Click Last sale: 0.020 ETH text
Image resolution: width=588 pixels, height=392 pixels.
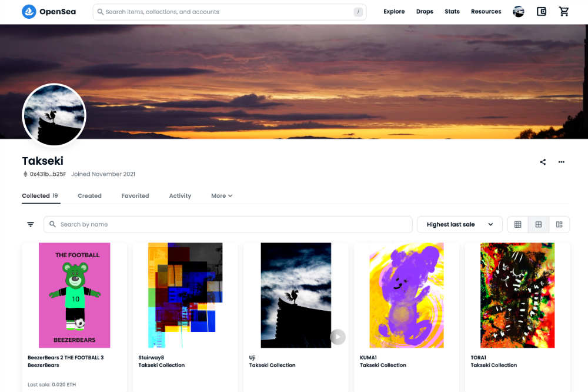pos(52,384)
